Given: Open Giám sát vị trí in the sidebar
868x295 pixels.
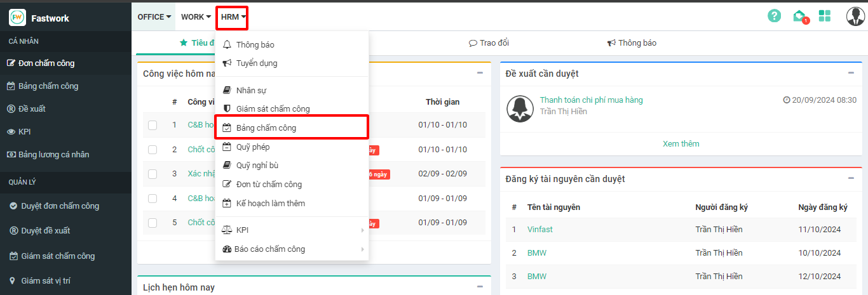Looking at the screenshot, I should pyautogui.click(x=50, y=280).
